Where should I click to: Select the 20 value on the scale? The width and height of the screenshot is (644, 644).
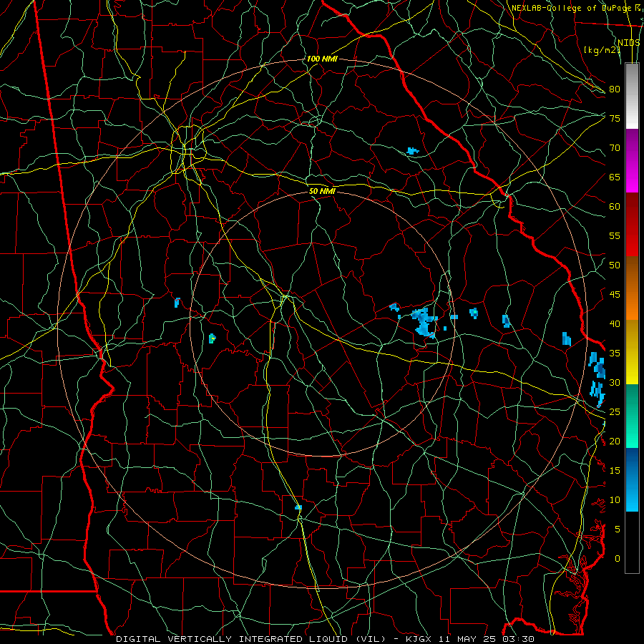click(615, 441)
